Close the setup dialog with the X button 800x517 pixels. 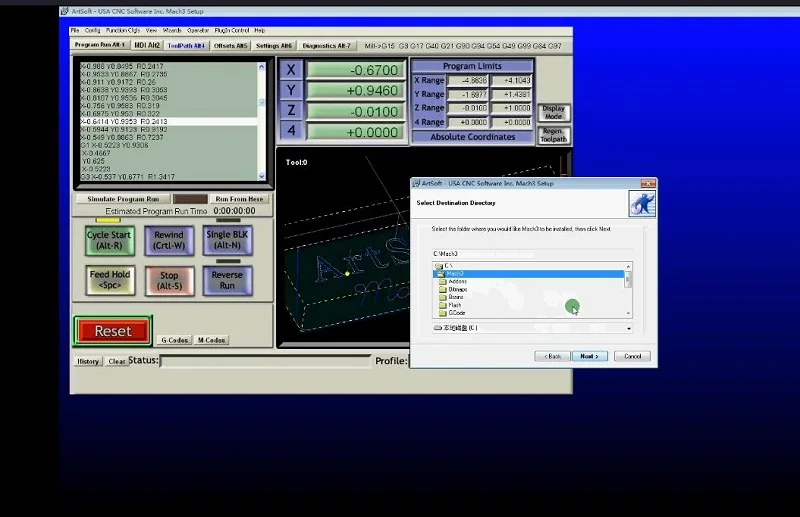coord(648,183)
